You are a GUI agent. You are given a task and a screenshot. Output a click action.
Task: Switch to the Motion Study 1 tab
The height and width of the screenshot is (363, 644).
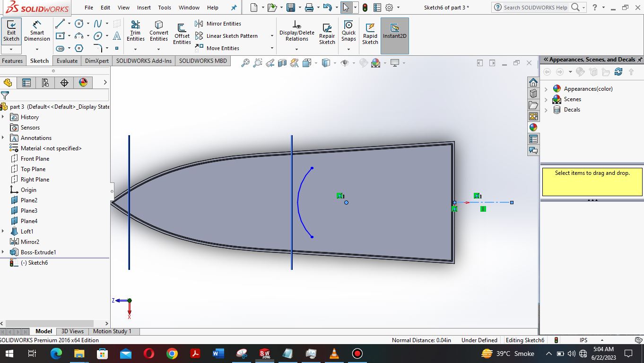coord(112,331)
